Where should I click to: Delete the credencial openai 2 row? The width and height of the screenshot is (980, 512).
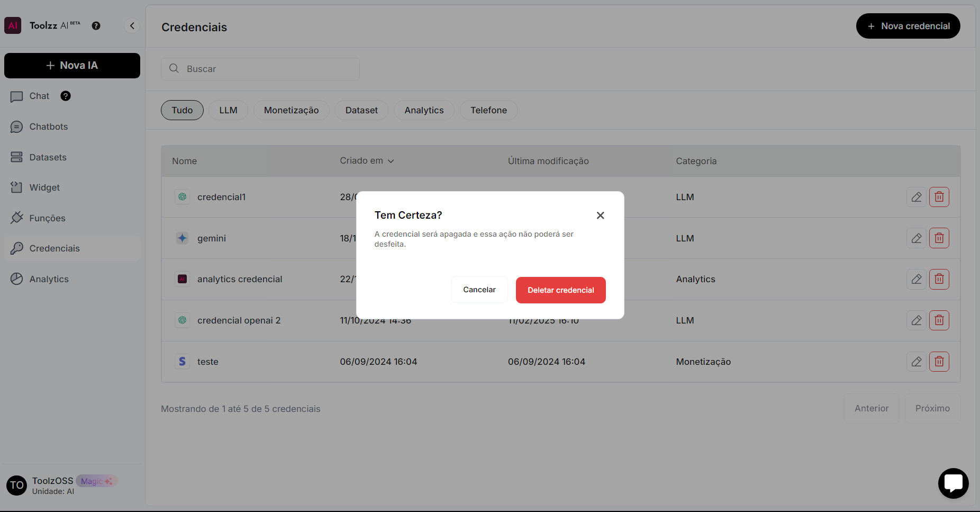[x=939, y=320]
